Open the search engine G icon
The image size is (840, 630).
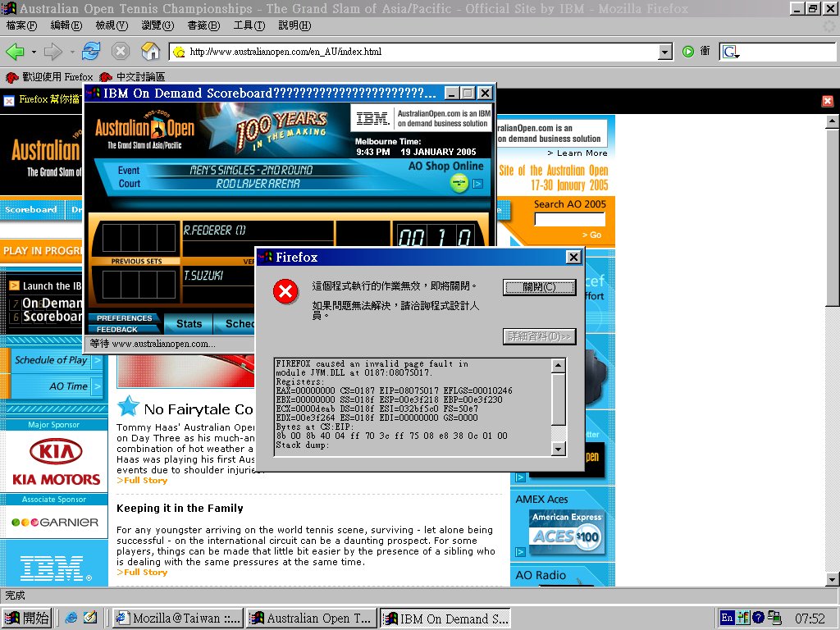click(x=731, y=52)
